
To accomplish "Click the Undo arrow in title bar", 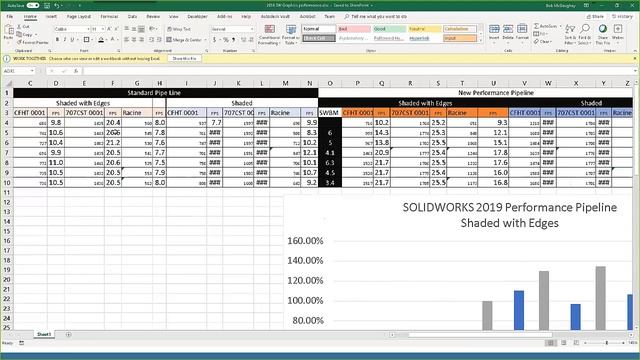I will pyautogui.click(x=57, y=5).
